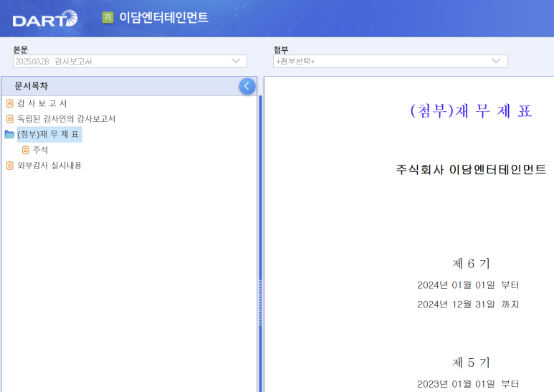Screen dimensions: 554x392
Task: Click the vertical scrollbar of the document tree
Action: (x=260, y=243)
